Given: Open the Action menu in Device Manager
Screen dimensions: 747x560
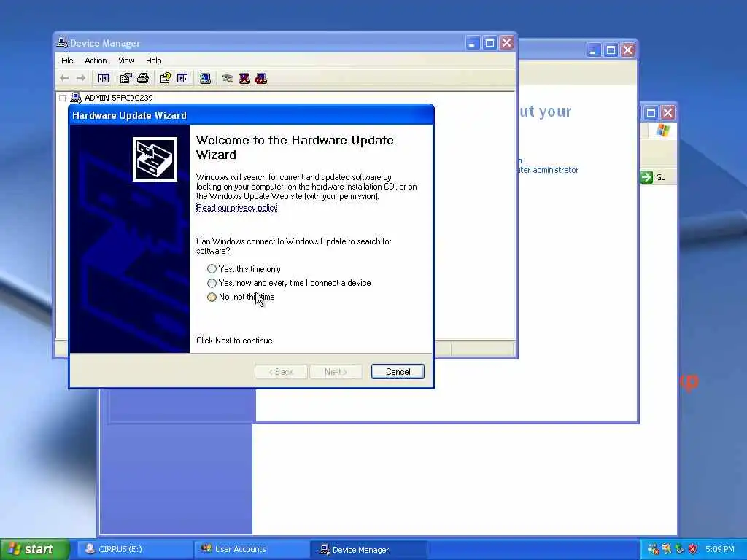Looking at the screenshot, I should click(x=96, y=61).
